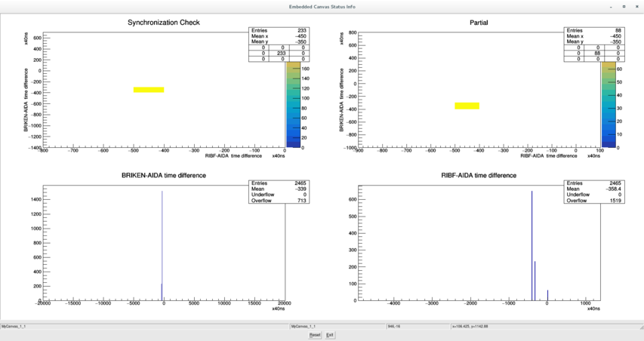Click the yellow bin in Synchronization Check plot
The width and height of the screenshot is (644, 341).
pyautogui.click(x=149, y=90)
